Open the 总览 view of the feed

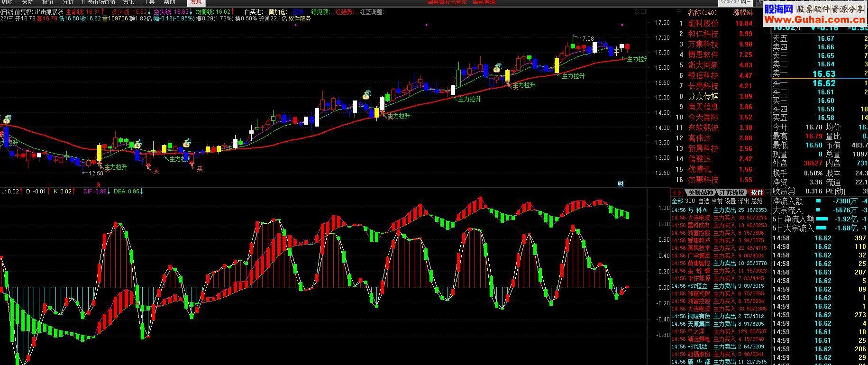tap(757, 201)
